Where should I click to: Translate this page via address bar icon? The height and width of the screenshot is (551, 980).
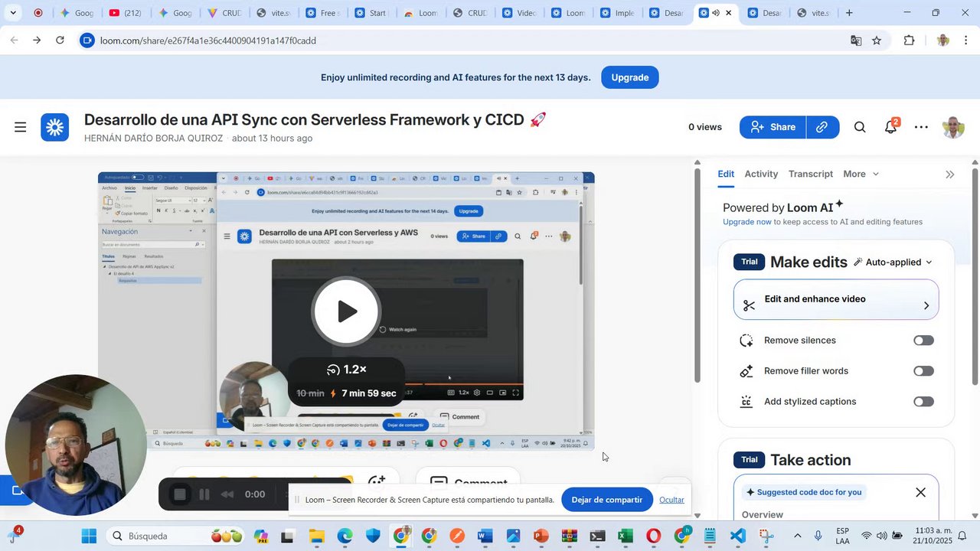(x=856, y=41)
